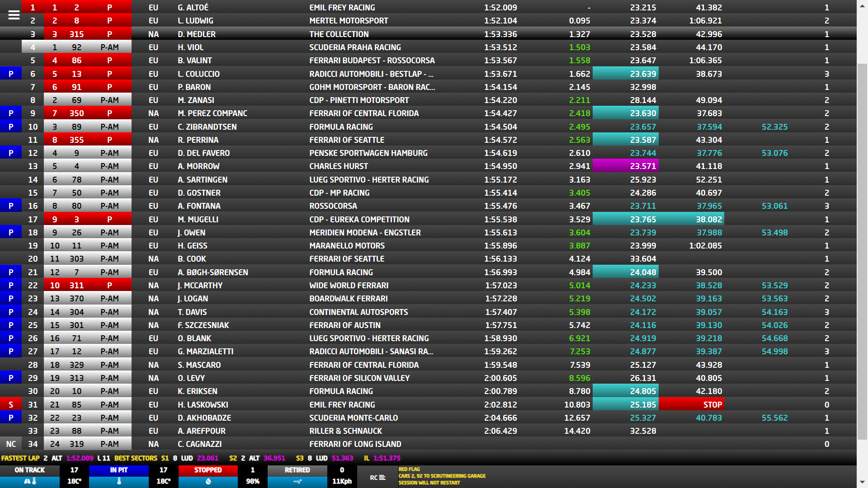Click the STOPPED status label
868x488 pixels.
click(208, 470)
